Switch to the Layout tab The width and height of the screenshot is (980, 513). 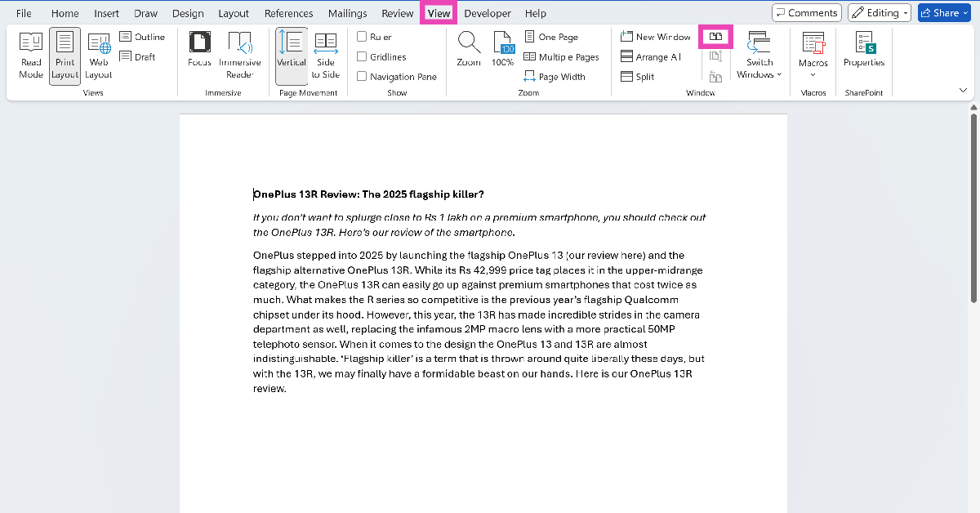point(234,13)
